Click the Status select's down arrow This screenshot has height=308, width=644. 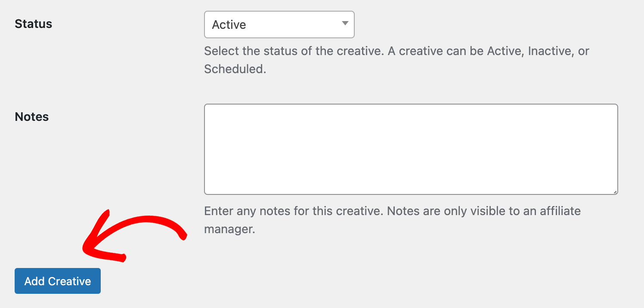(x=345, y=23)
